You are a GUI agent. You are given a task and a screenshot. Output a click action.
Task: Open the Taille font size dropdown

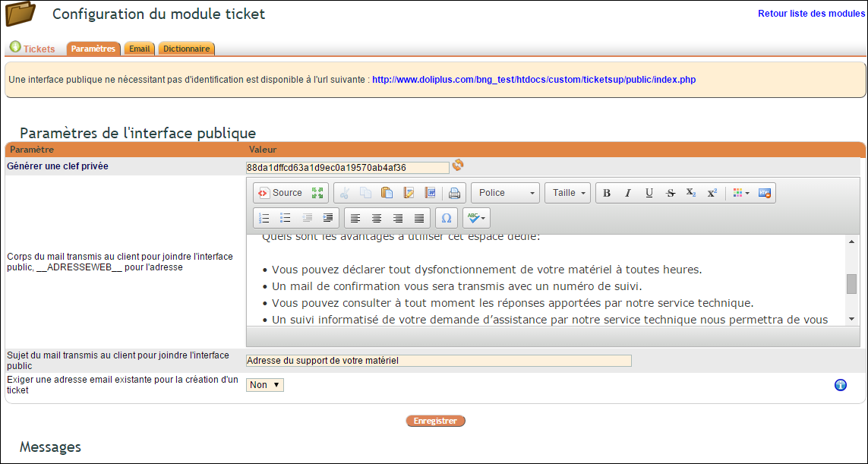567,193
